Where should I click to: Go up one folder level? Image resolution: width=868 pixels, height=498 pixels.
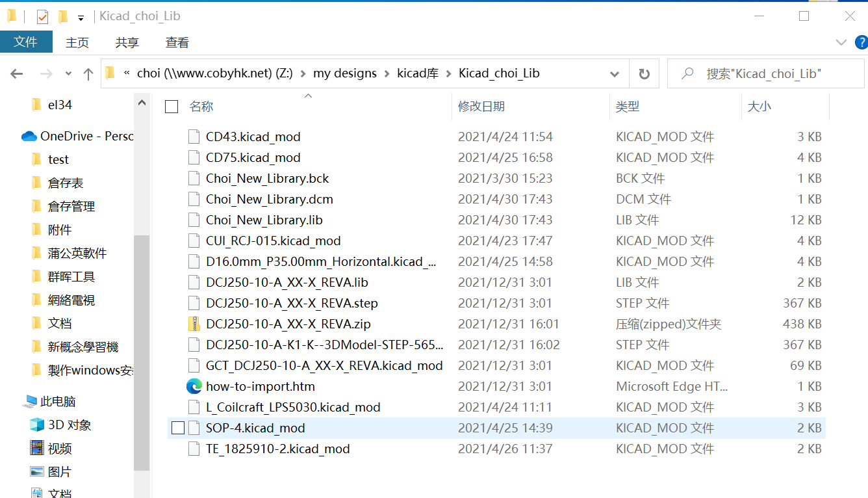(88, 74)
